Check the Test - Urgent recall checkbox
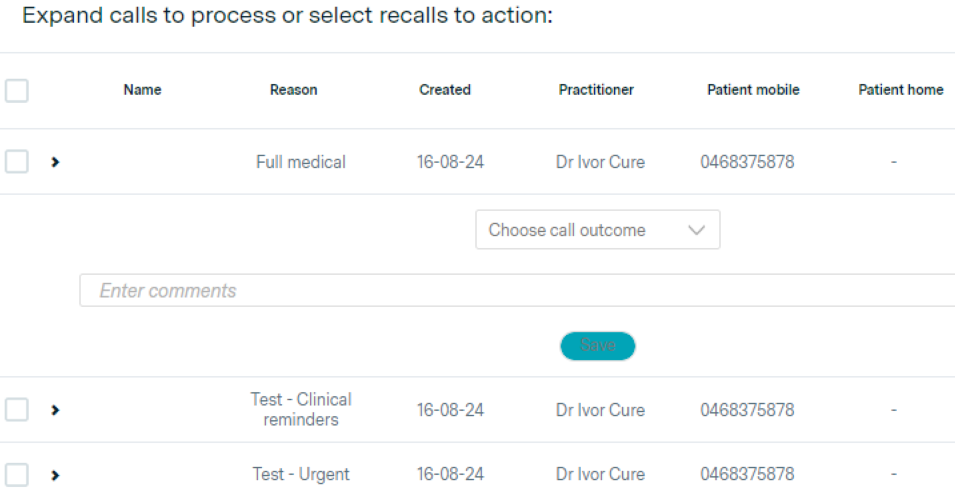The height and width of the screenshot is (493, 955). point(16,475)
